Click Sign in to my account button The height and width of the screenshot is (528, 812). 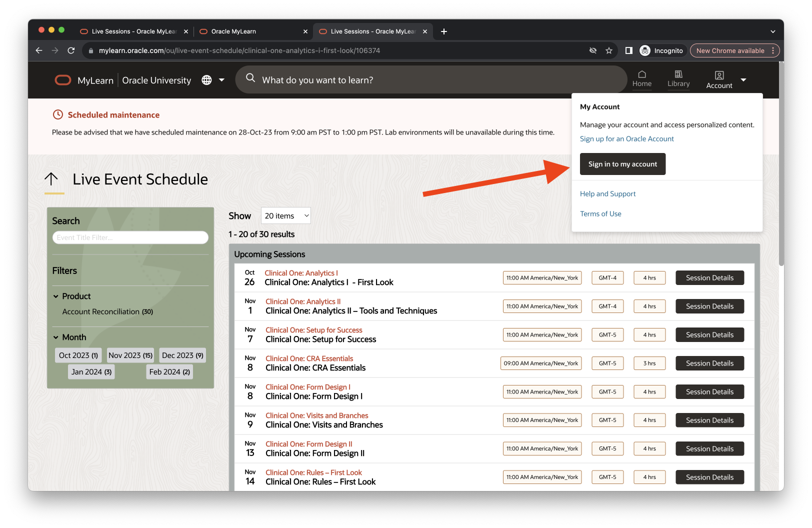click(x=622, y=164)
